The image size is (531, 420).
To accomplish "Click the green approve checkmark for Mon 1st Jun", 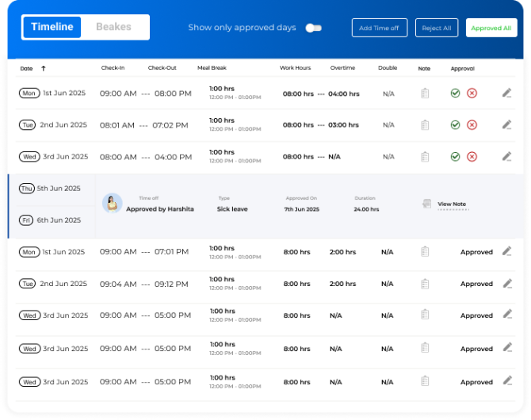I will pos(455,94).
